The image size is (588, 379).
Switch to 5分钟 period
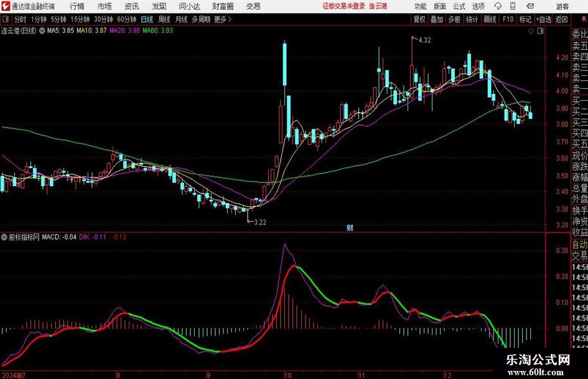coord(58,19)
